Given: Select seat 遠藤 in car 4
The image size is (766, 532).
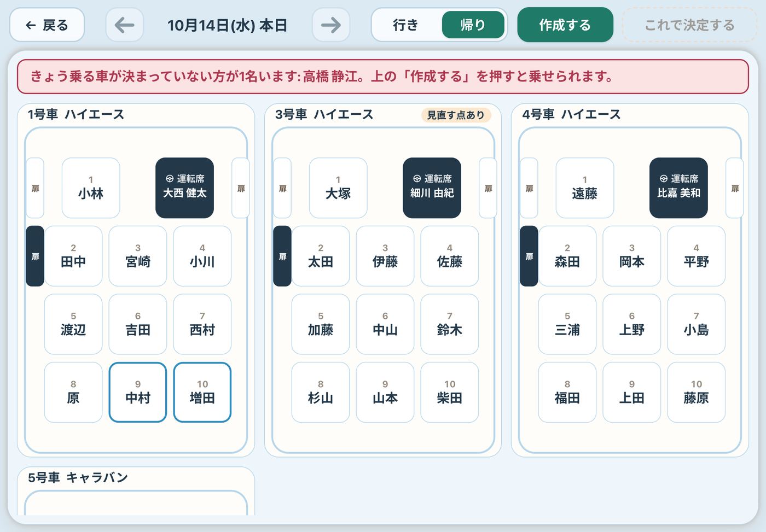Looking at the screenshot, I should tap(585, 188).
